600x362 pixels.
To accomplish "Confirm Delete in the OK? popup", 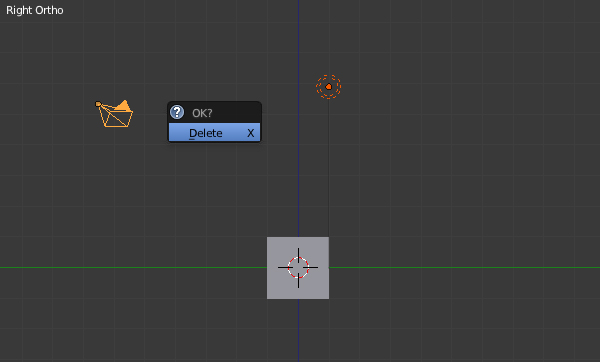I will (214, 132).
